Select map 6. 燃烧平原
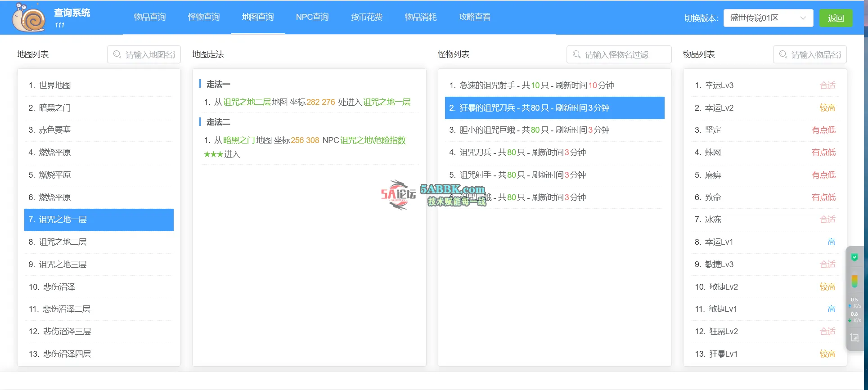The image size is (868, 390). (99, 197)
